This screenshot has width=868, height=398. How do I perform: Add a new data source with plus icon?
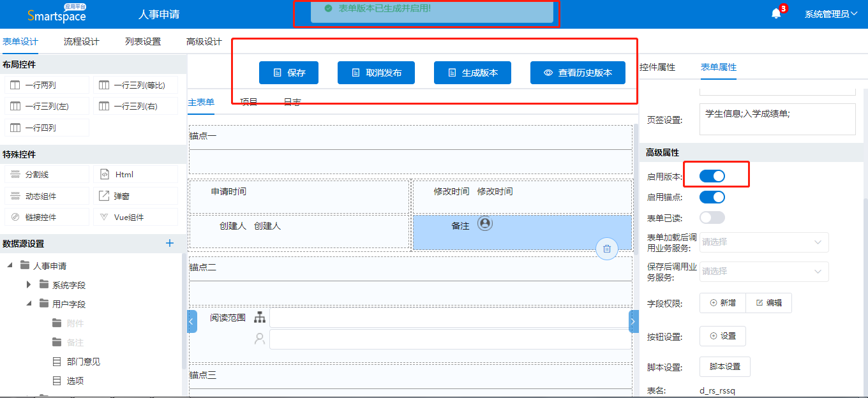(170, 243)
